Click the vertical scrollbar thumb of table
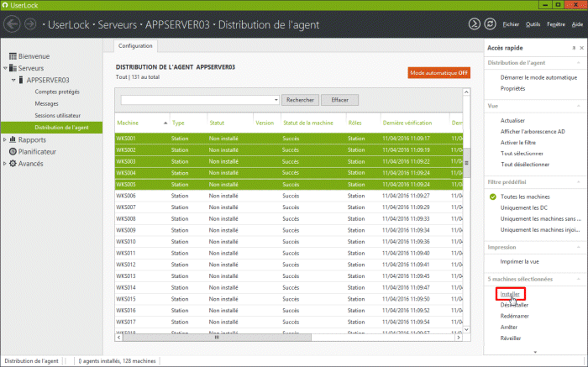The height and width of the screenshot is (367, 588). pos(466,163)
